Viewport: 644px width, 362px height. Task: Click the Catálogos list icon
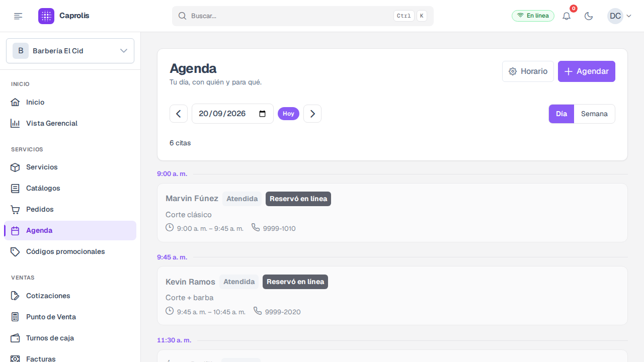(x=15, y=188)
